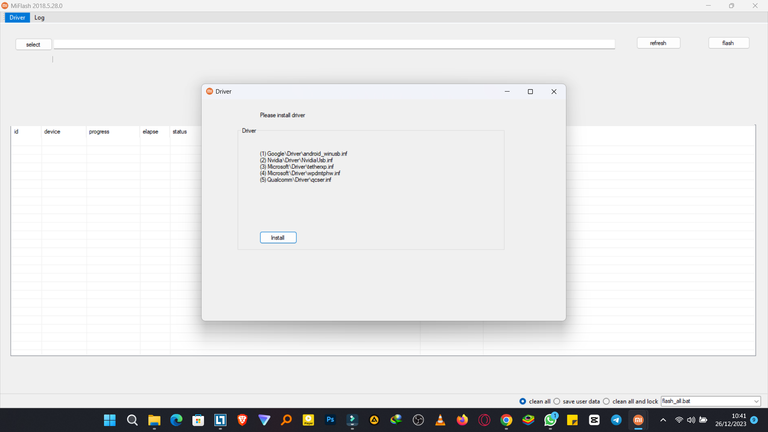The width and height of the screenshot is (768, 432).
Task: Open the Windows Start menu
Action: [110, 420]
